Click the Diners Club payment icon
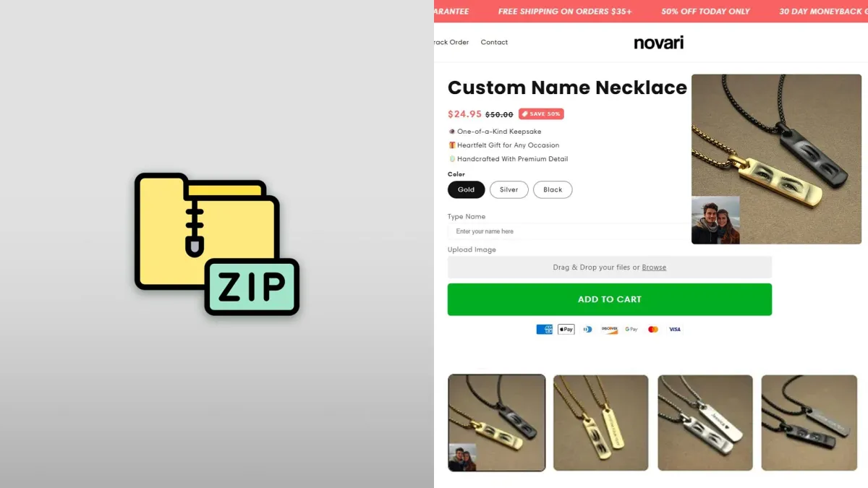 tap(588, 329)
